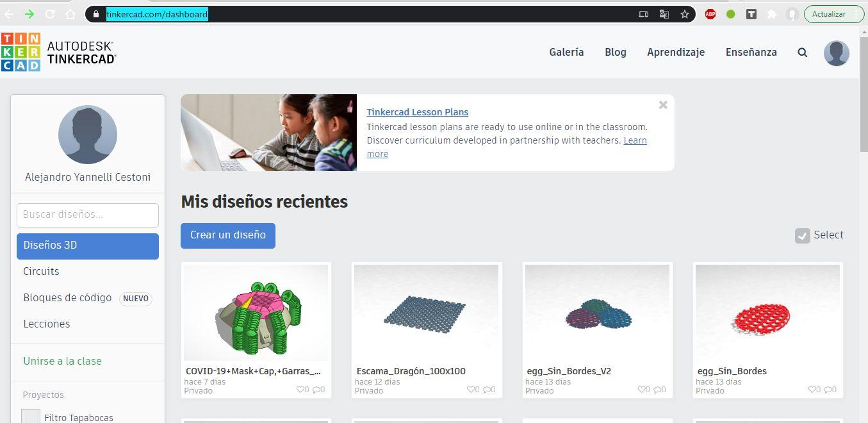Close the Tinkercad Lesson Plans banner

(x=663, y=104)
